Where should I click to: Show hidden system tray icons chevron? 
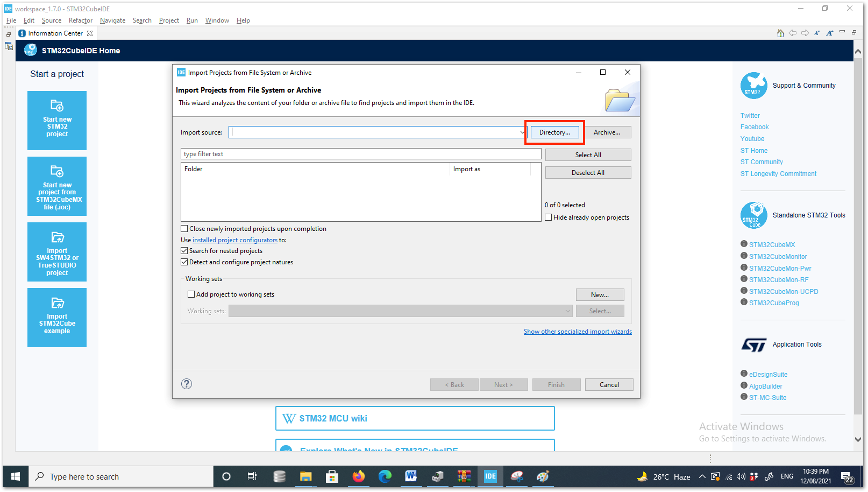(x=702, y=476)
